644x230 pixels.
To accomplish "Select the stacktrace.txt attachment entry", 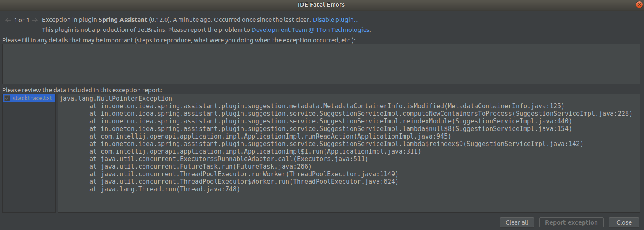I will (32, 98).
